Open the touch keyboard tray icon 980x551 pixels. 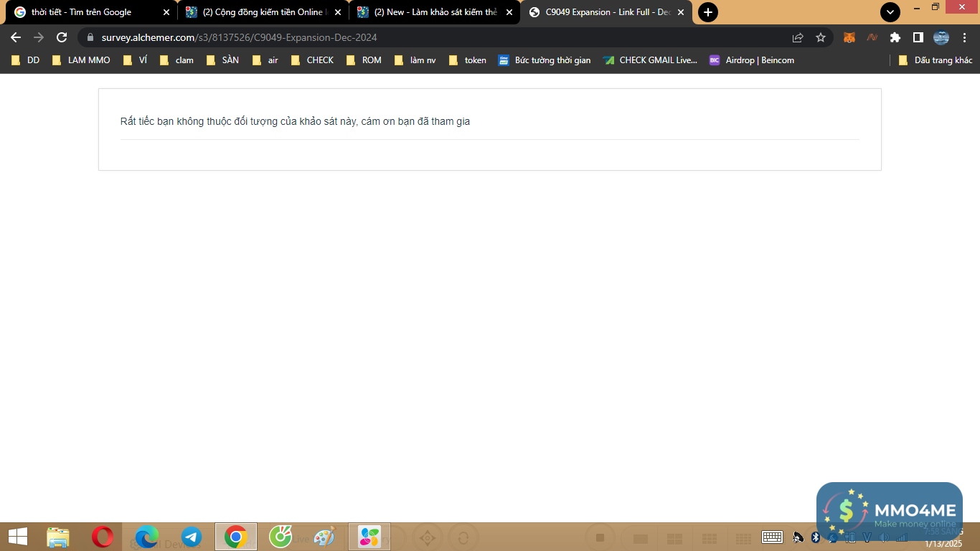coord(772,537)
